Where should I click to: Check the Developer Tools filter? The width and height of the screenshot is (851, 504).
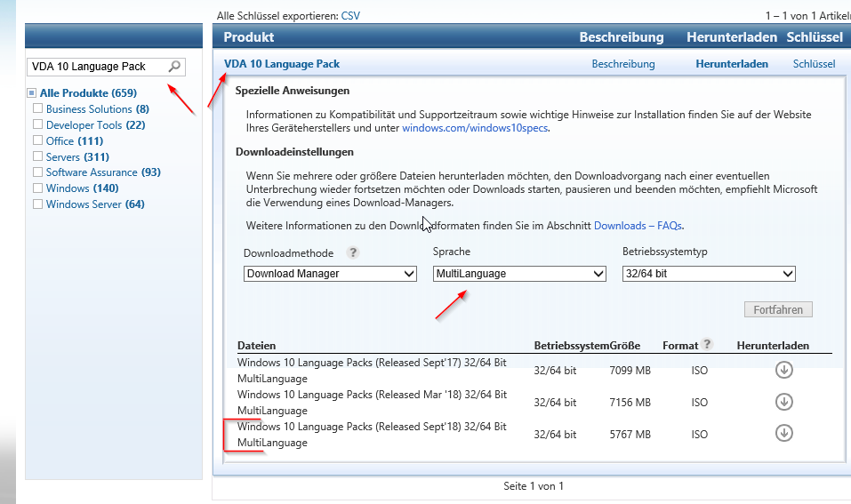(x=37, y=124)
